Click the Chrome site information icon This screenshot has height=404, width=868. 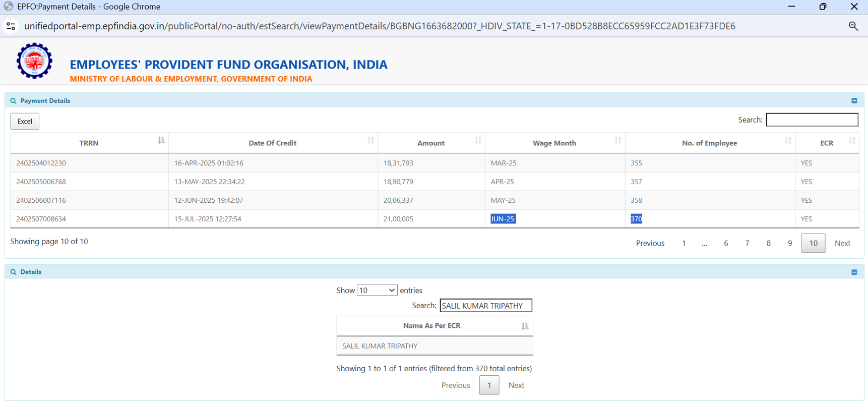11,26
